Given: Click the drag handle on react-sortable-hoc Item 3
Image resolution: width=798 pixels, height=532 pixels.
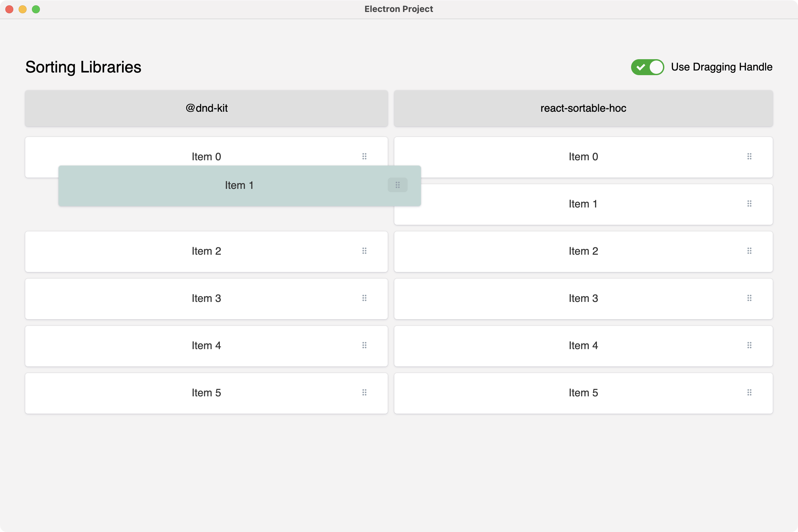Looking at the screenshot, I should coord(749,298).
